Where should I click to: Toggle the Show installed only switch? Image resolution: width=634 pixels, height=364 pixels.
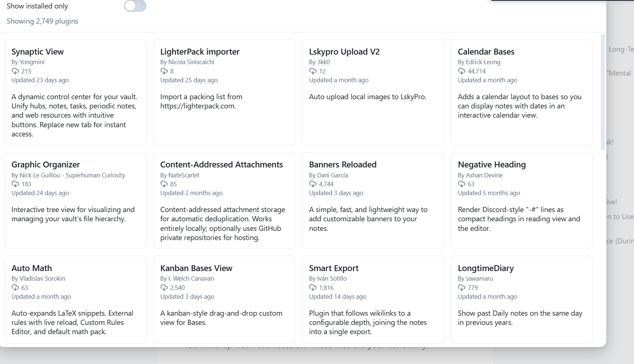(x=135, y=6)
